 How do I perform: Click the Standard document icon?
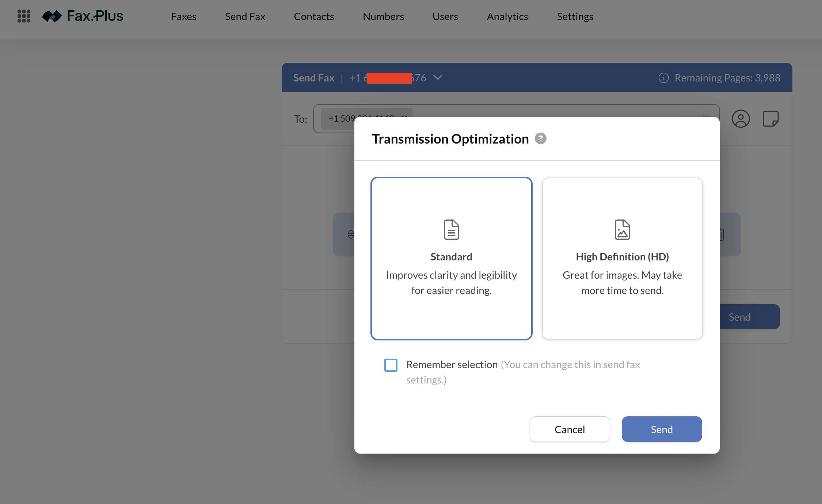point(451,230)
